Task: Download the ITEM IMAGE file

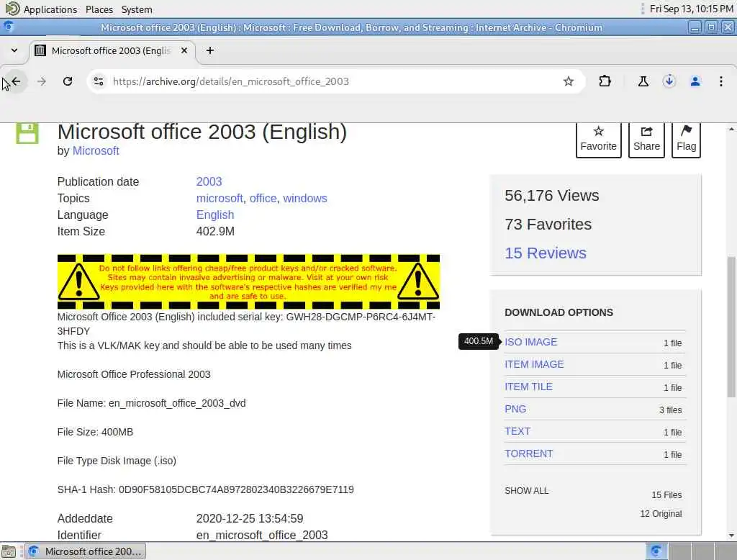Action: (534, 364)
